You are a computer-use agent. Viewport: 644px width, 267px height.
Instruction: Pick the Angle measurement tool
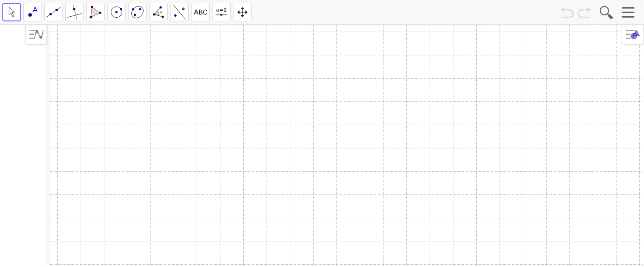coord(158,12)
